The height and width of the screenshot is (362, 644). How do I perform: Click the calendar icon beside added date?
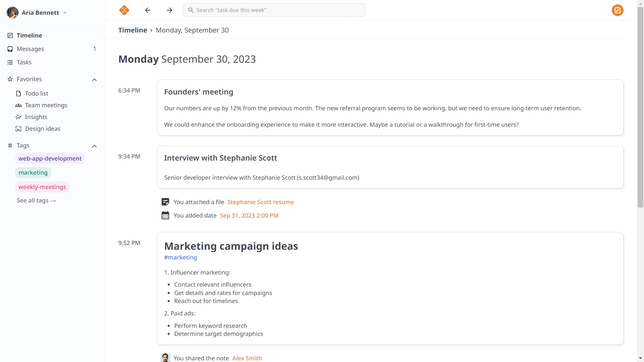[x=165, y=216]
